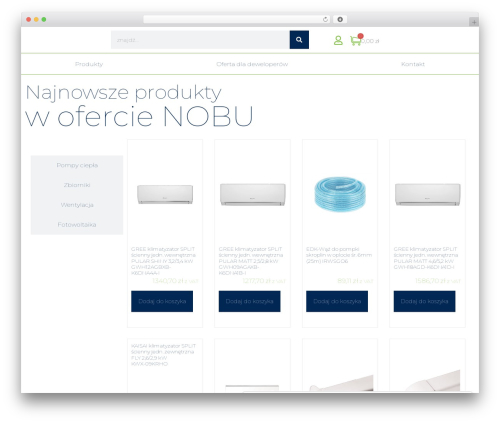Open the 1586,70 zł GREE product title
The width and height of the screenshot is (500, 423).
point(426,258)
